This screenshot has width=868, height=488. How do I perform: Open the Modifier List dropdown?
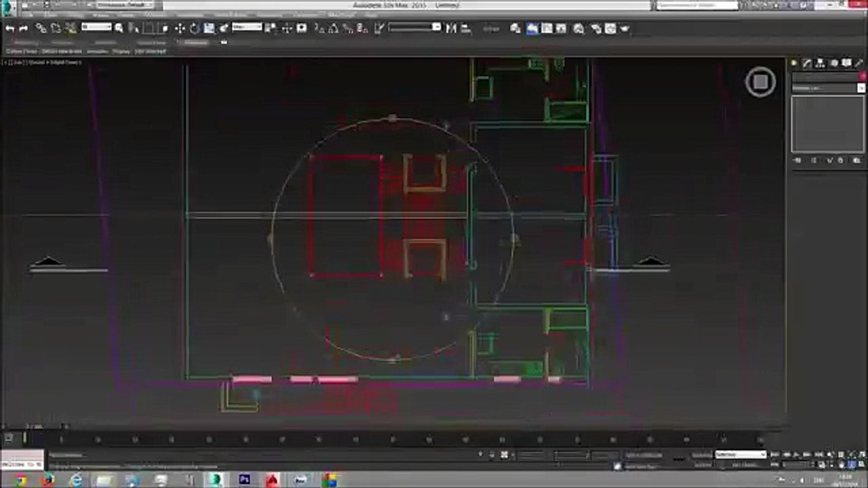pyautogui.click(x=829, y=87)
